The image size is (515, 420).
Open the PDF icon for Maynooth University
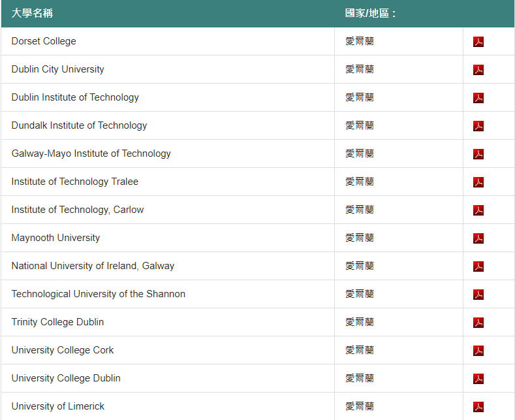point(478,238)
